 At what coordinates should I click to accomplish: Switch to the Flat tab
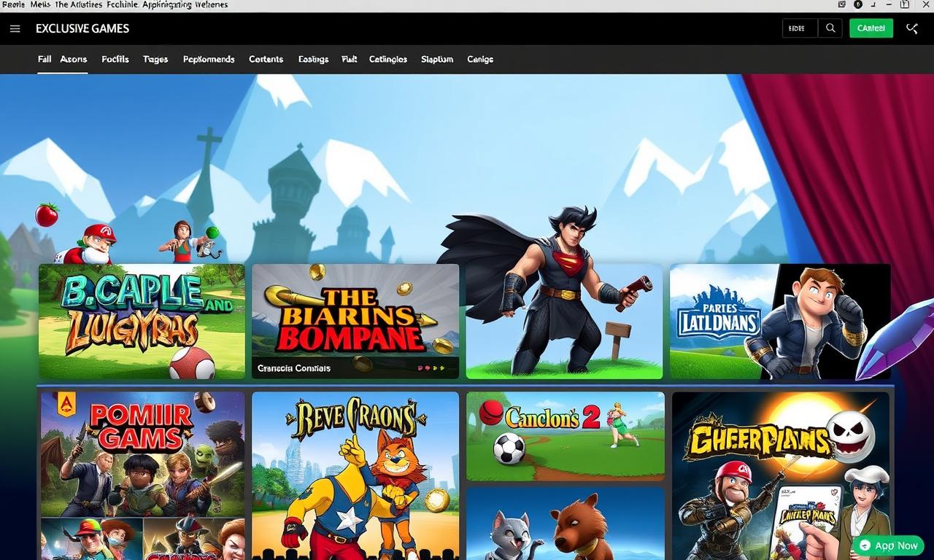[x=350, y=59]
